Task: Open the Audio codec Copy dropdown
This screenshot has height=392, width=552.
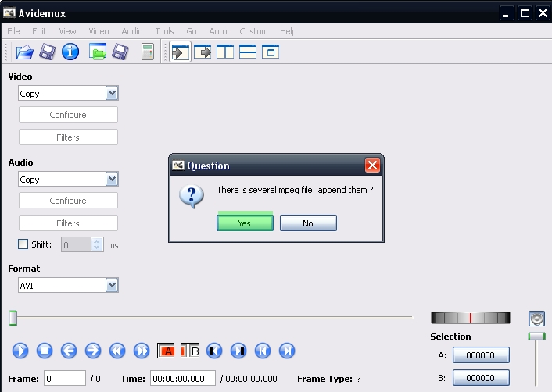Action: pyautogui.click(x=68, y=179)
